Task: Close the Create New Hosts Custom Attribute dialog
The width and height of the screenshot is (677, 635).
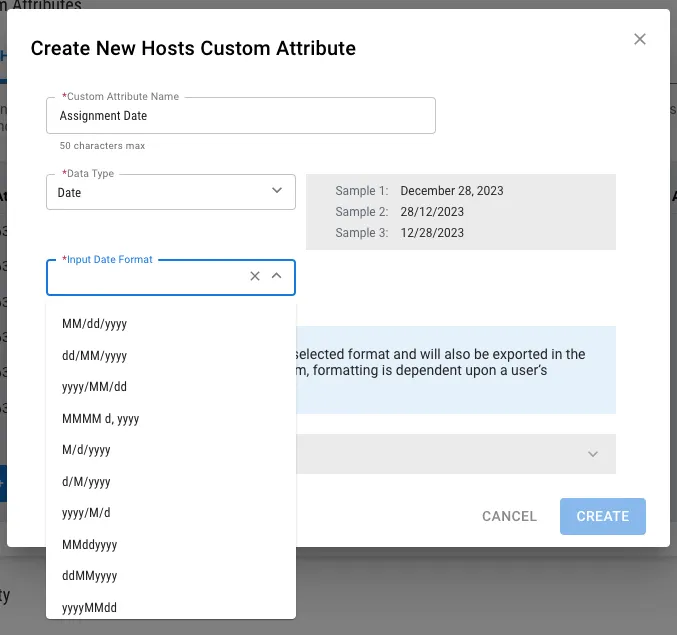Action: 639,39
